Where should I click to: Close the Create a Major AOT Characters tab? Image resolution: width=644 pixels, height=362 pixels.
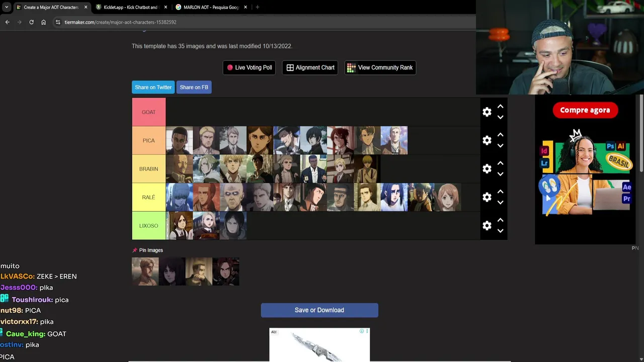pos(86,7)
